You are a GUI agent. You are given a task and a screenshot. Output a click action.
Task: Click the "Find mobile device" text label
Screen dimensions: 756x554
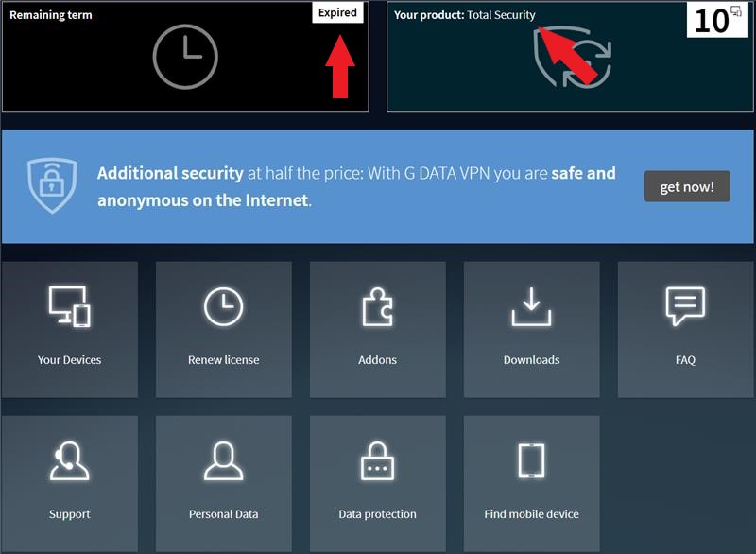pyautogui.click(x=531, y=514)
